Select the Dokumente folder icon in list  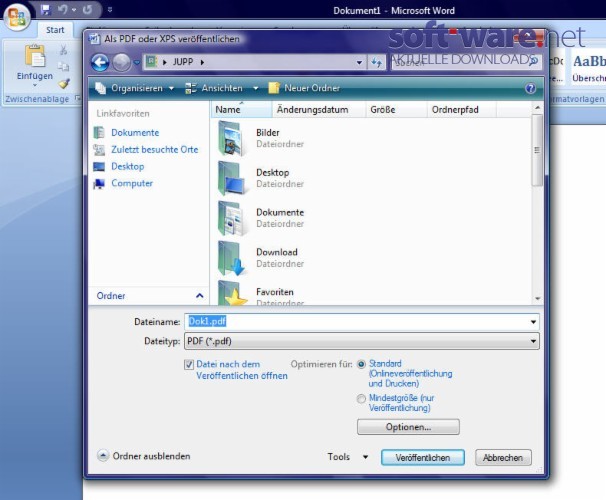click(232, 218)
